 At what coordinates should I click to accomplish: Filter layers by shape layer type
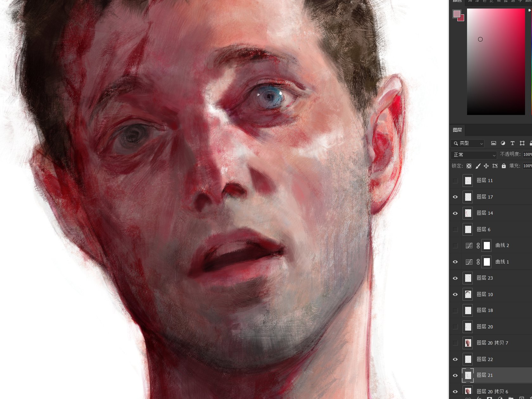522,143
